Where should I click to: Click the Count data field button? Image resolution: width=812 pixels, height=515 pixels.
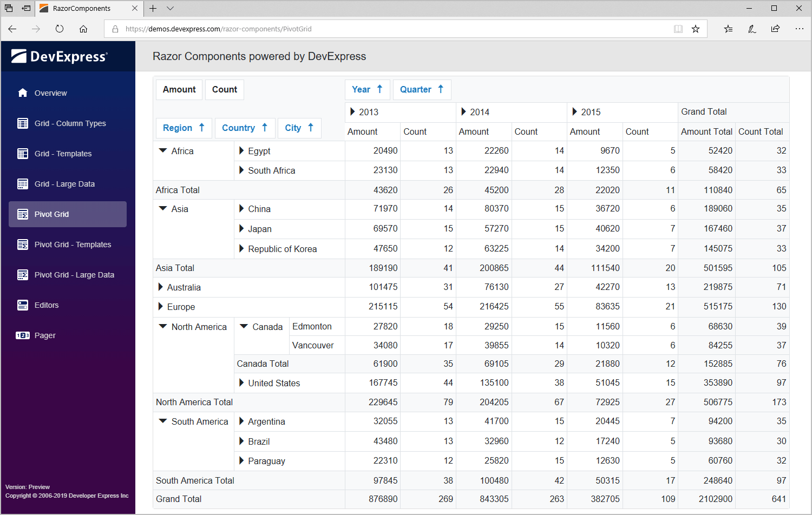pyautogui.click(x=224, y=89)
